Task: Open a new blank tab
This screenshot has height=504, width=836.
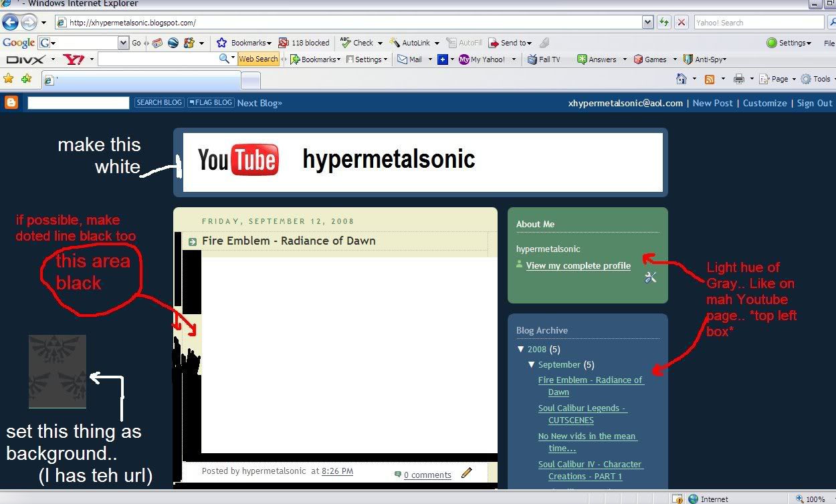Action: point(251,80)
